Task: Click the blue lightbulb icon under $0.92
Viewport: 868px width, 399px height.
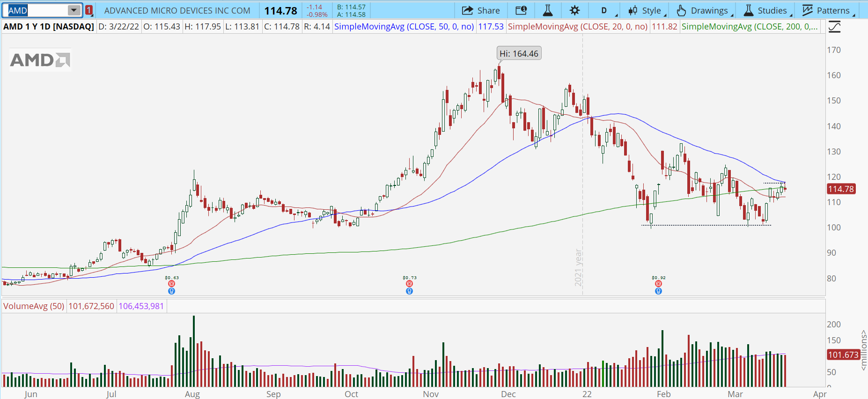Action: pyautogui.click(x=658, y=291)
